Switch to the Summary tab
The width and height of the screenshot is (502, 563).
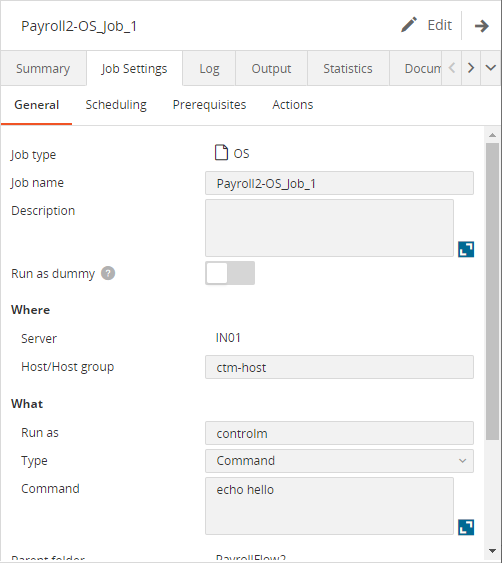coord(43,68)
